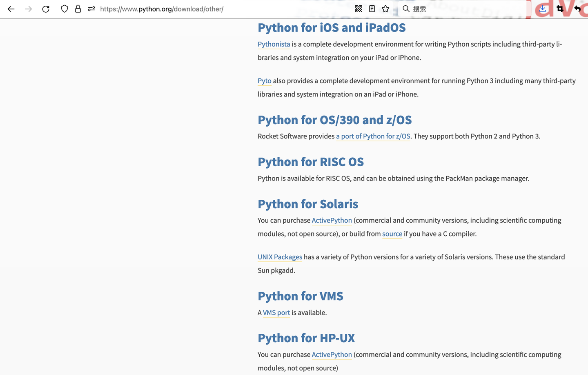Toggle reader view mode

(372, 9)
